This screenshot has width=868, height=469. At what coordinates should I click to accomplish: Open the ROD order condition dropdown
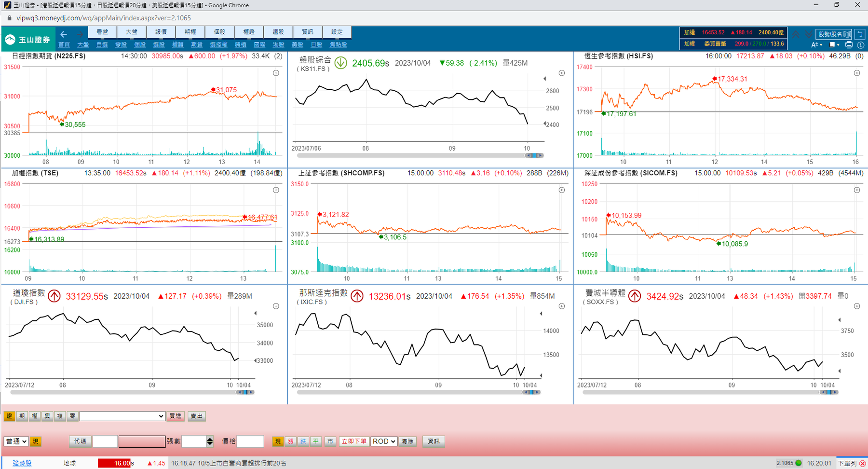[384, 441]
